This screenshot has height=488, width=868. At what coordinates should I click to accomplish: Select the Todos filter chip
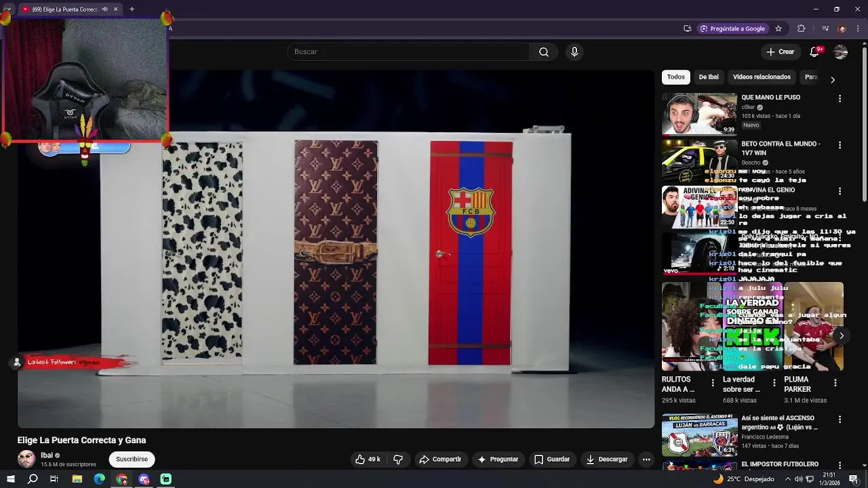[676, 77]
